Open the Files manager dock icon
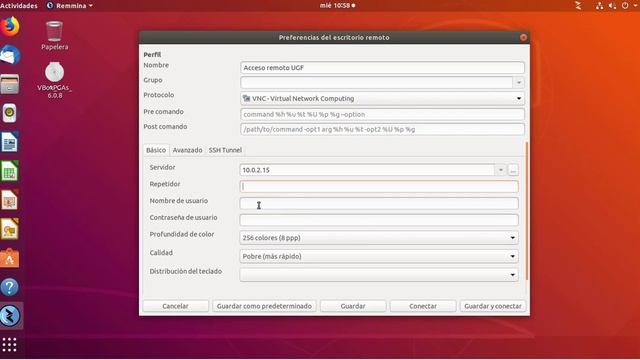The width and height of the screenshot is (640, 360). (x=10, y=84)
